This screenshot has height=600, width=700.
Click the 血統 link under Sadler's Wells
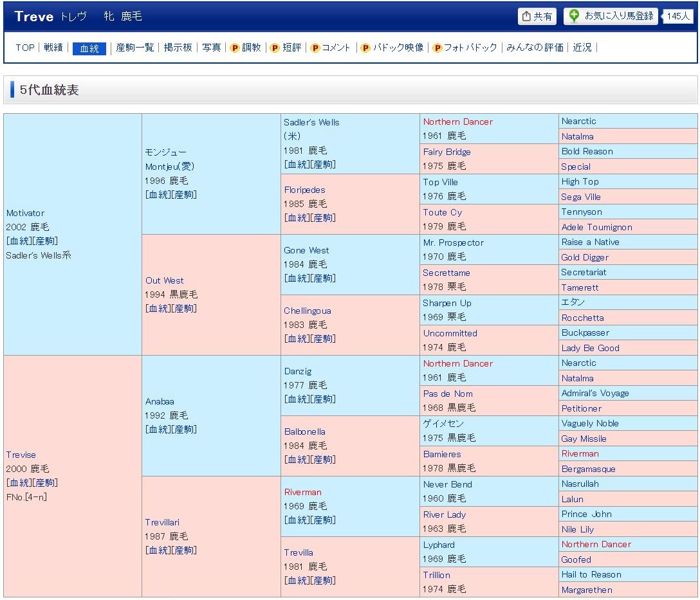[296, 165]
